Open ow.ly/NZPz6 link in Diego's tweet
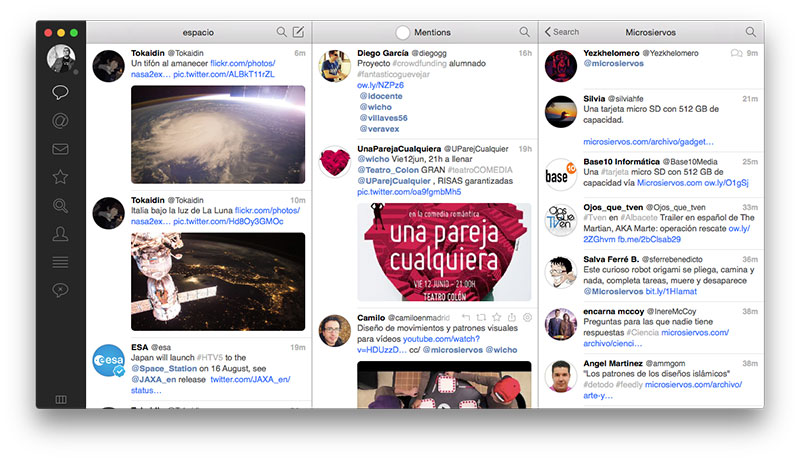 pyautogui.click(x=381, y=85)
